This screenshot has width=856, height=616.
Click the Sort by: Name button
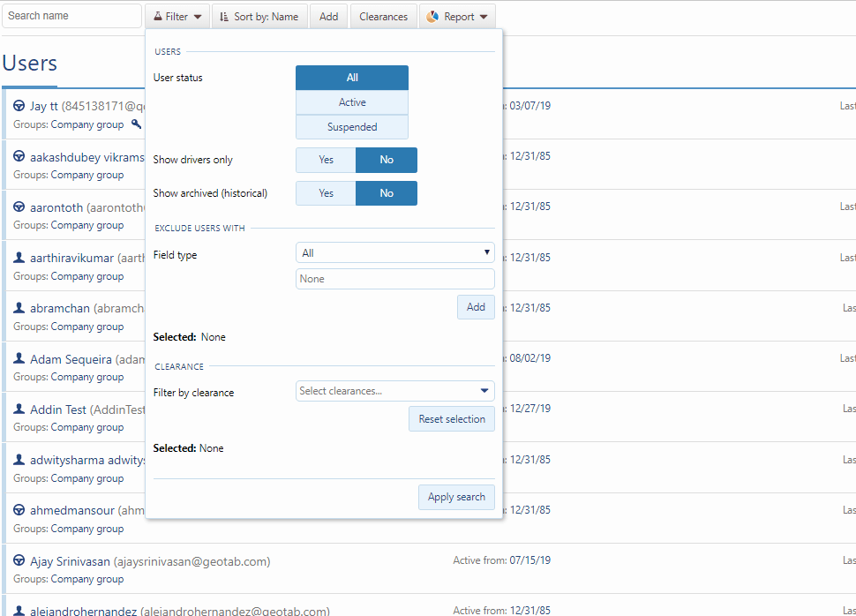coord(259,17)
